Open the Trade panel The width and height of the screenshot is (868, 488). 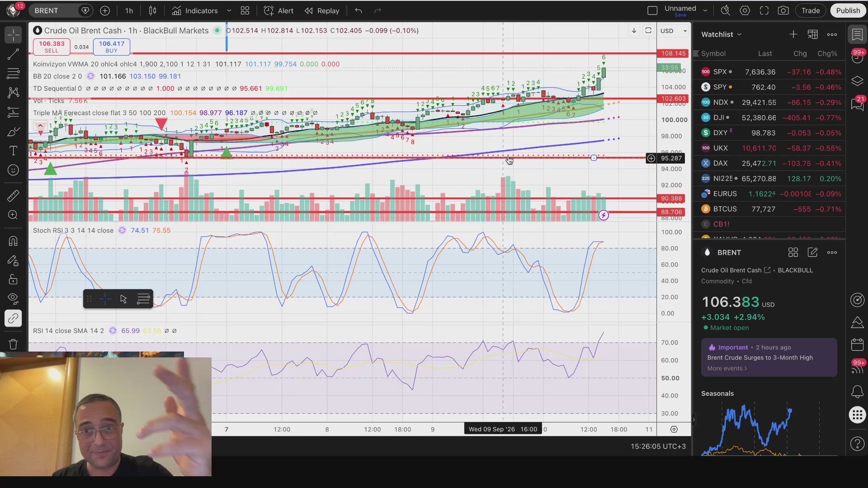pyautogui.click(x=811, y=10)
